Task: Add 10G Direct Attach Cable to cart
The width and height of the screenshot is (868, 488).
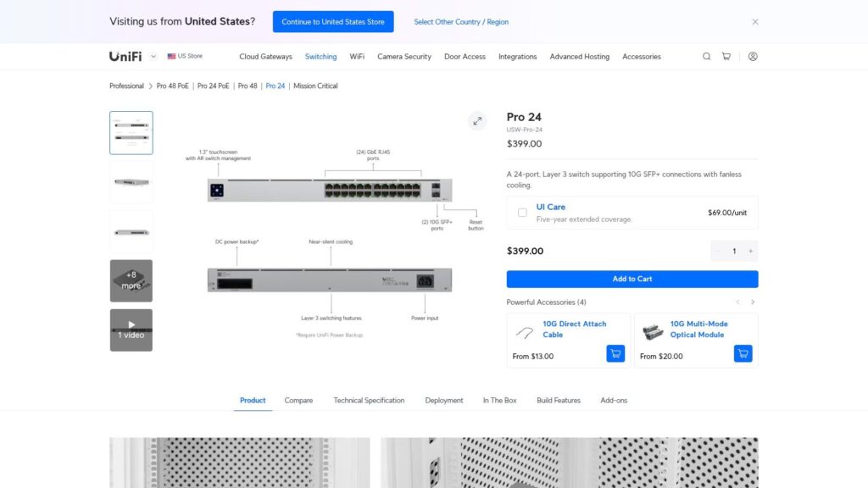Action: coord(615,353)
